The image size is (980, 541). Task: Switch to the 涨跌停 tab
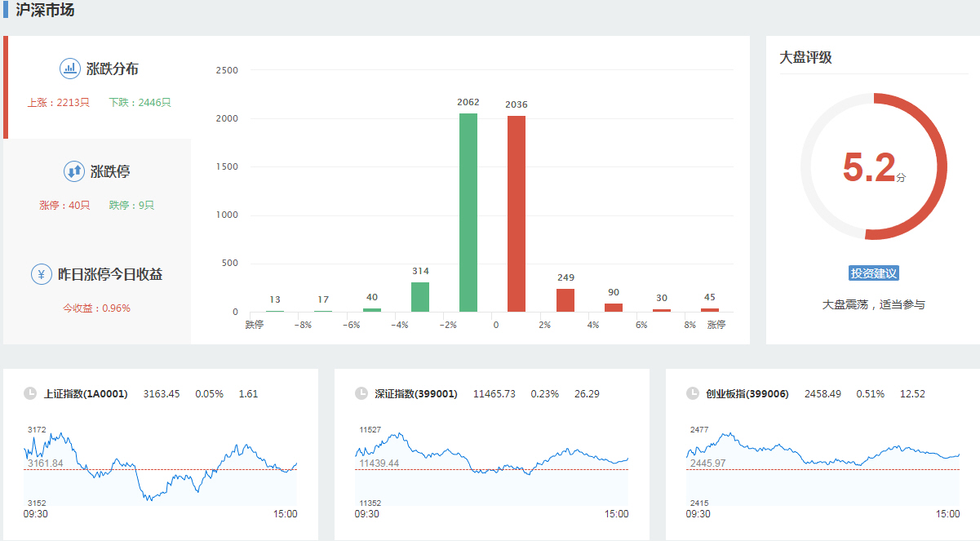(98, 187)
